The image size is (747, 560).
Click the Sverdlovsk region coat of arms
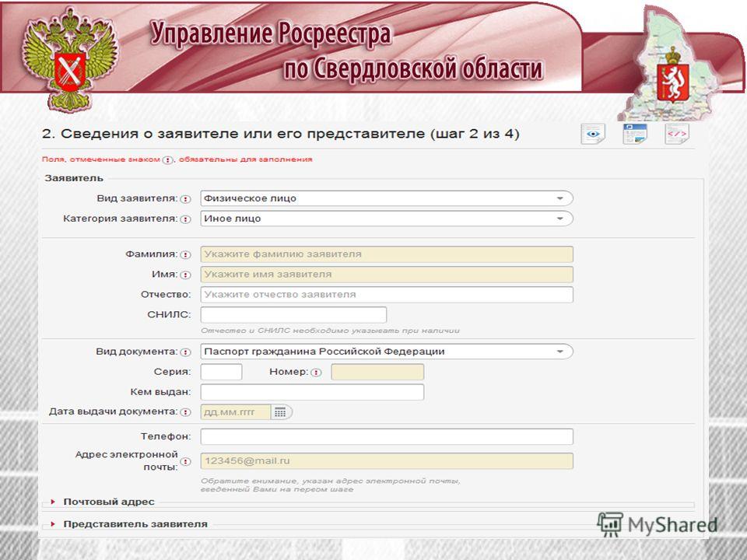[672, 76]
